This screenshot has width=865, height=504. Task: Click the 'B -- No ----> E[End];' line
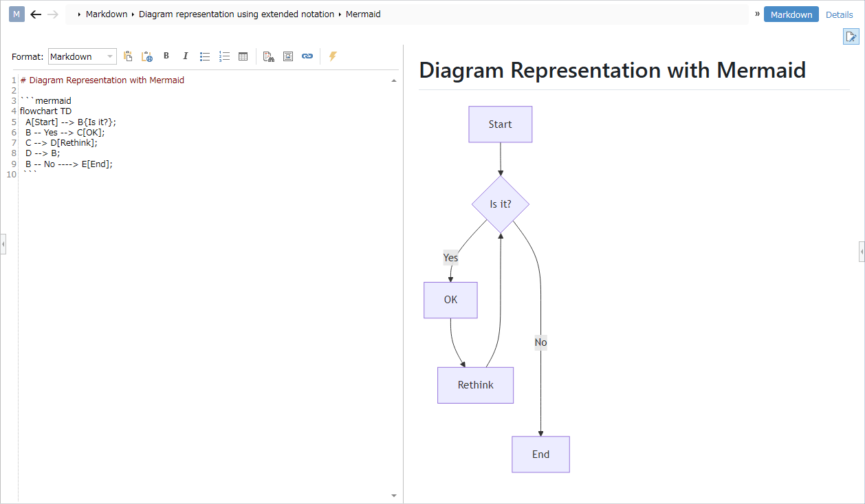pos(69,164)
